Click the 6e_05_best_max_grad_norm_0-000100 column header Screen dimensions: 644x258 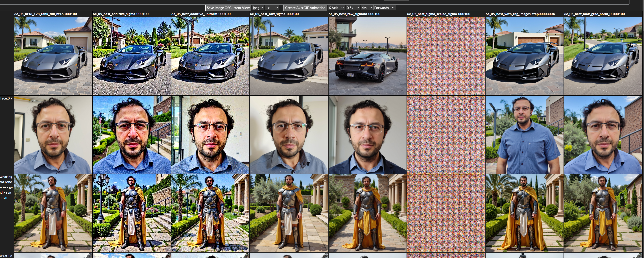tap(594, 14)
